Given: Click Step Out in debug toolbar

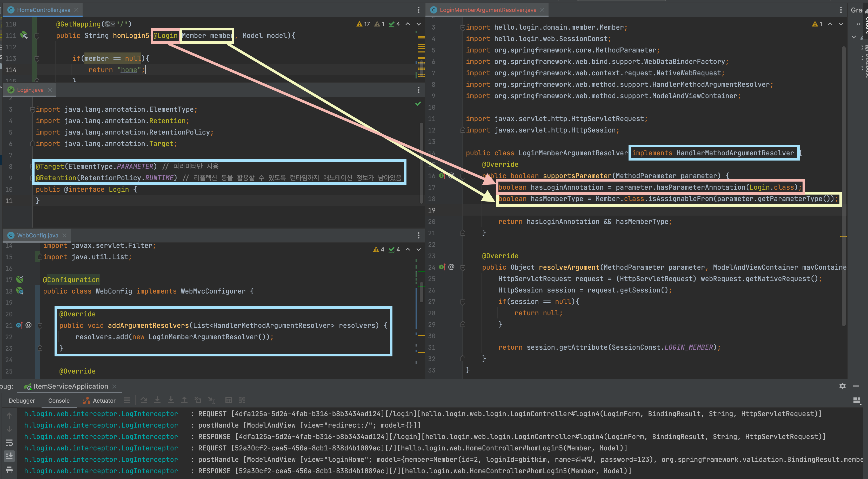Looking at the screenshot, I should [x=184, y=401].
